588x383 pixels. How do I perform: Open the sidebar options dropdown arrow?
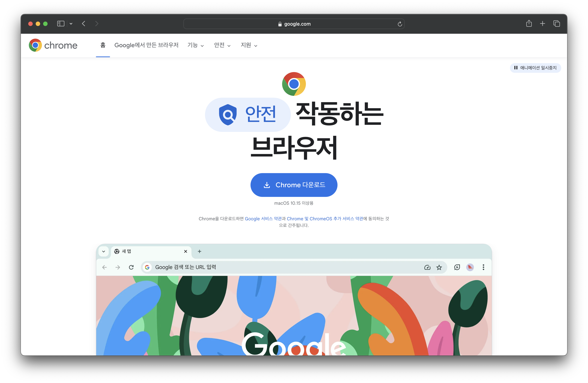71,24
